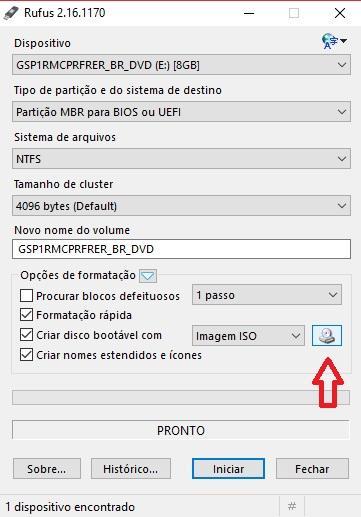The image size is (361, 517).
Task: Open the Histórico log button
Action: (131, 469)
